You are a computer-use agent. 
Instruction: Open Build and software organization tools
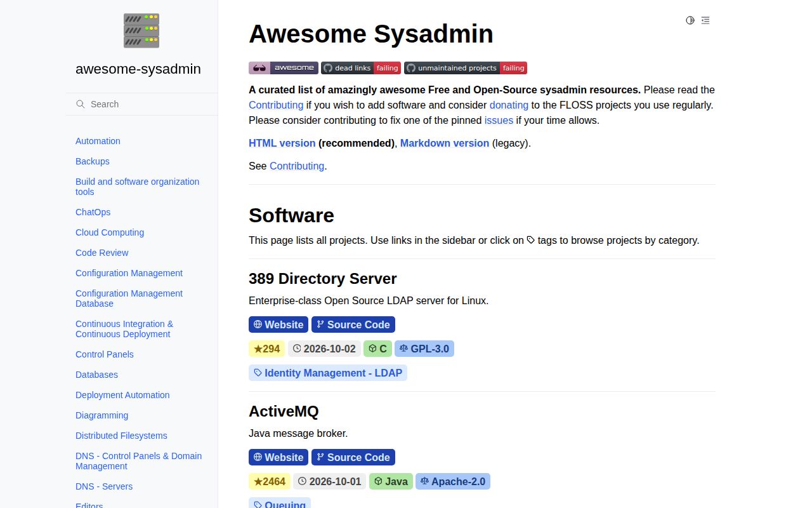(138, 187)
